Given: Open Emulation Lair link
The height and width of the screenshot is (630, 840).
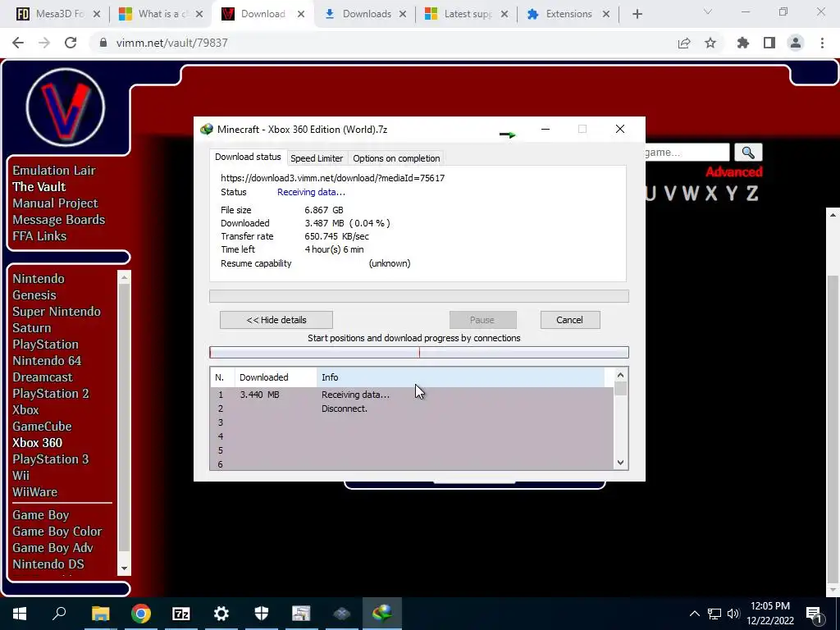Looking at the screenshot, I should [x=54, y=171].
